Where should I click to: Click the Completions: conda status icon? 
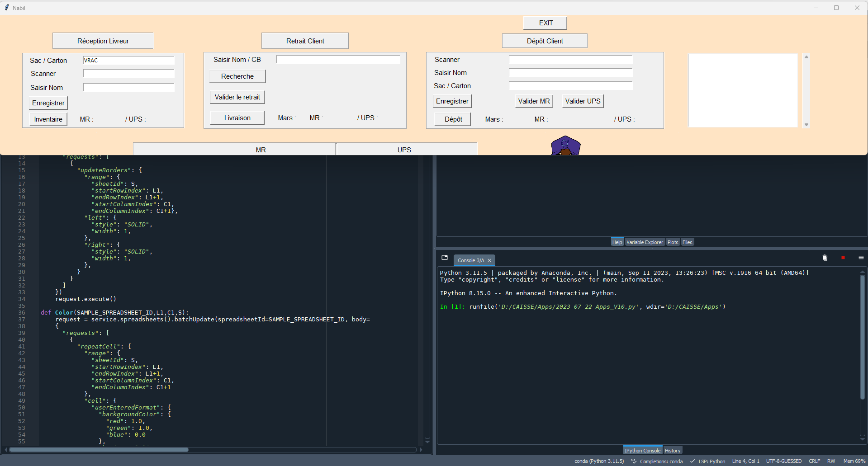click(x=634, y=461)
